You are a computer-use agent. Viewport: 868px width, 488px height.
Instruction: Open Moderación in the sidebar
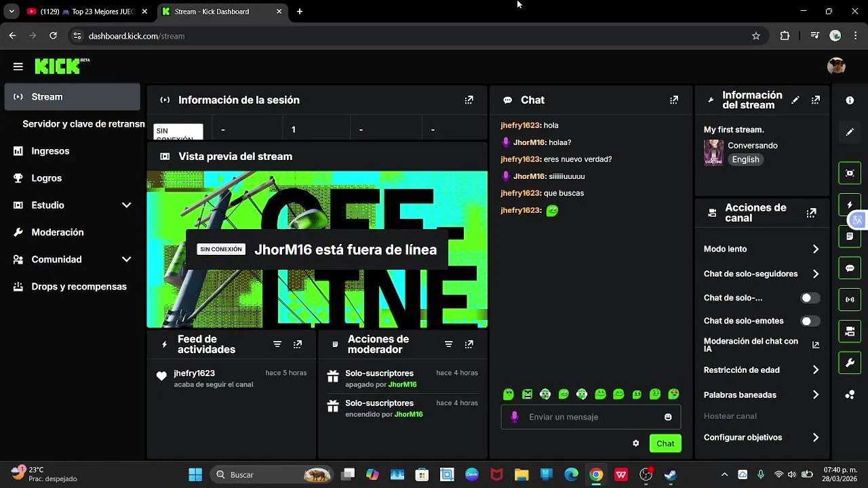pyautogui.click(x=72, y=232)
